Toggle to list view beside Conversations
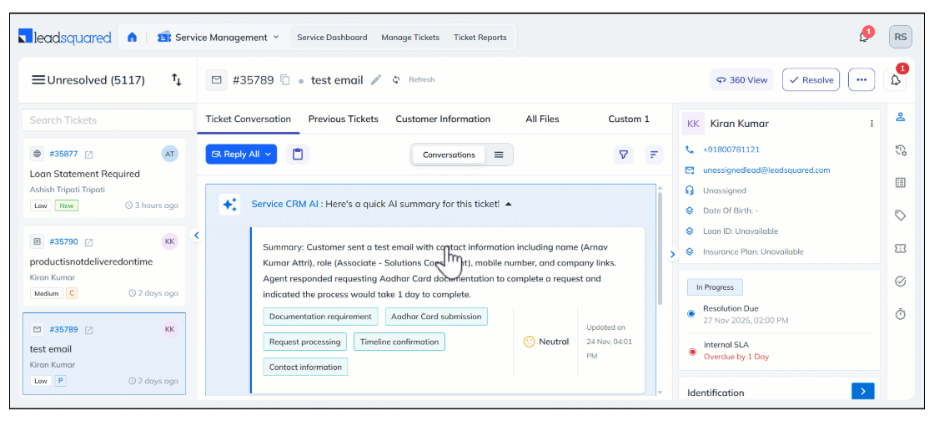This screenshot has width=936, height=421. pyautogui.click(x=499, y=154)
